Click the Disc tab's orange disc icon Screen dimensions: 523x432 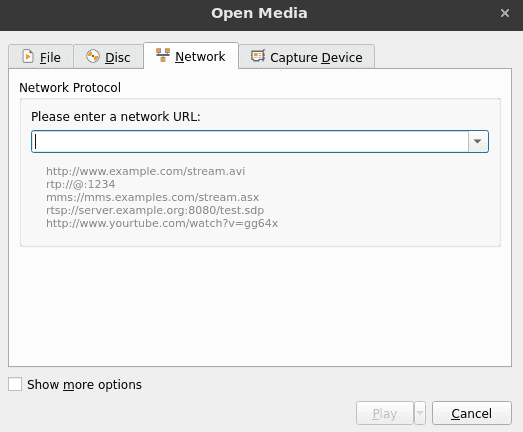click(x=93, y=56)
